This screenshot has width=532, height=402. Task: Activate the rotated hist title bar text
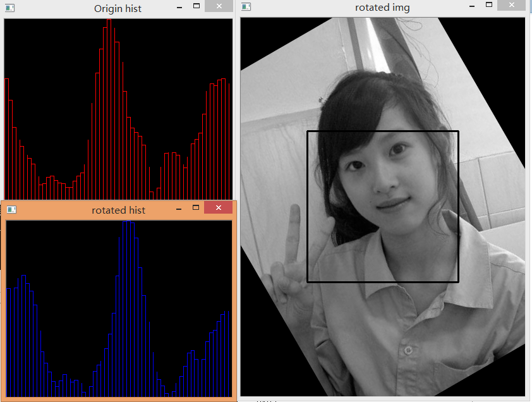(118, 210)
